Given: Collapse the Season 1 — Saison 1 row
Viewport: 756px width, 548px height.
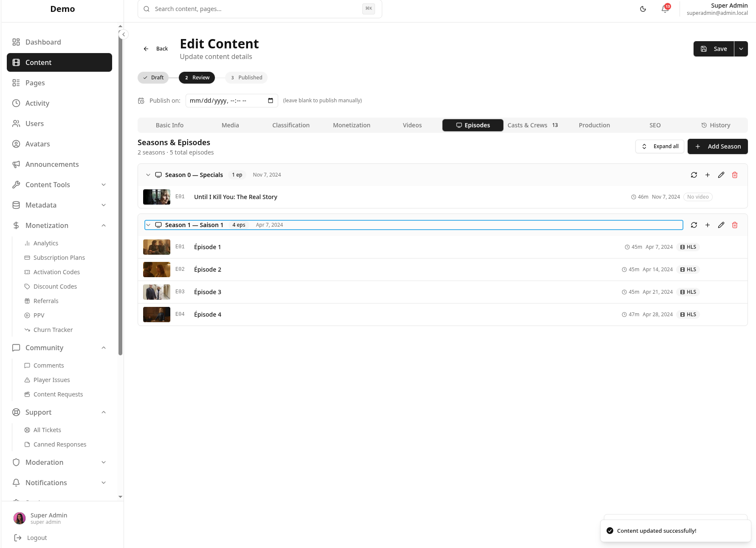Looking at the screenshot, I should 148,225.
